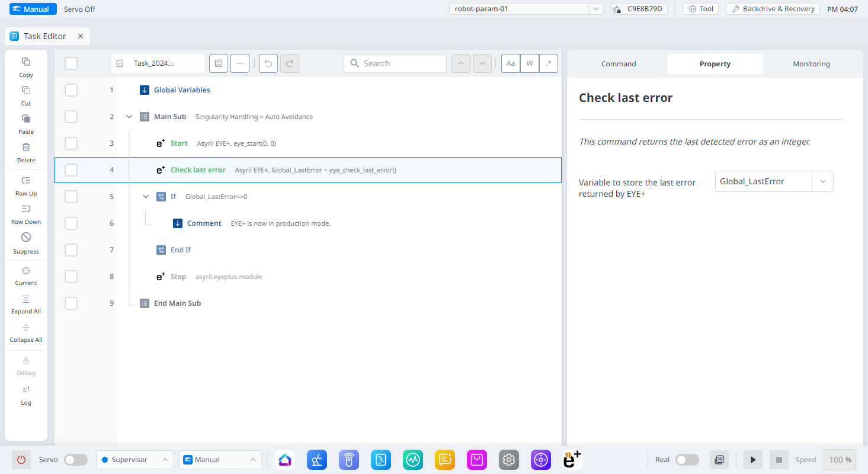Click the Delete trash icon
Image resolution: width=868 pixels, height=474 pixels.
click(26, 147)
